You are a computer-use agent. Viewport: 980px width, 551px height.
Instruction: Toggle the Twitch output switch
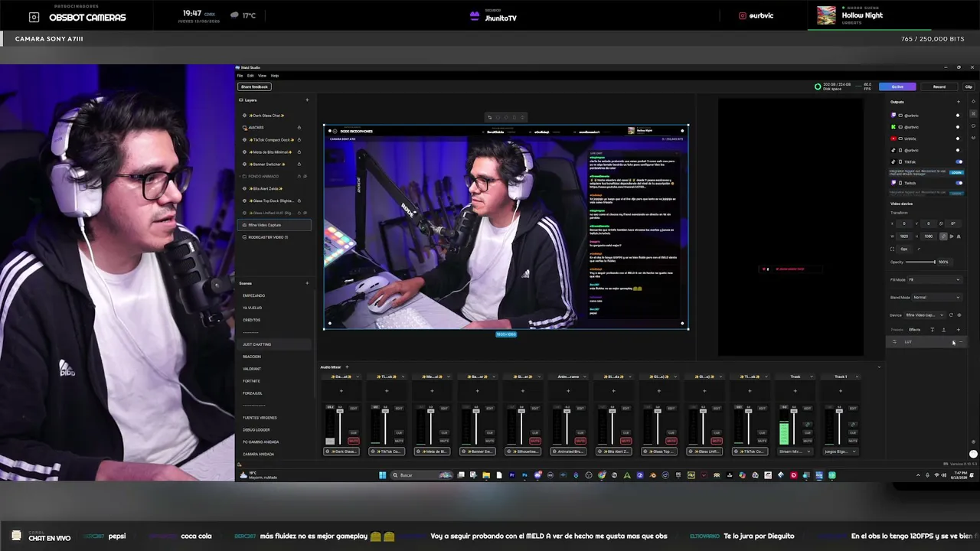(x=959, y=183)
